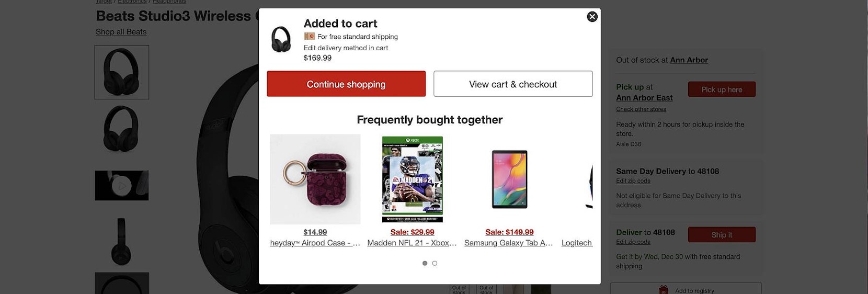Click the free shipping box icon
The height and width of the screenshot is (294, 868).
click(310, 37)
